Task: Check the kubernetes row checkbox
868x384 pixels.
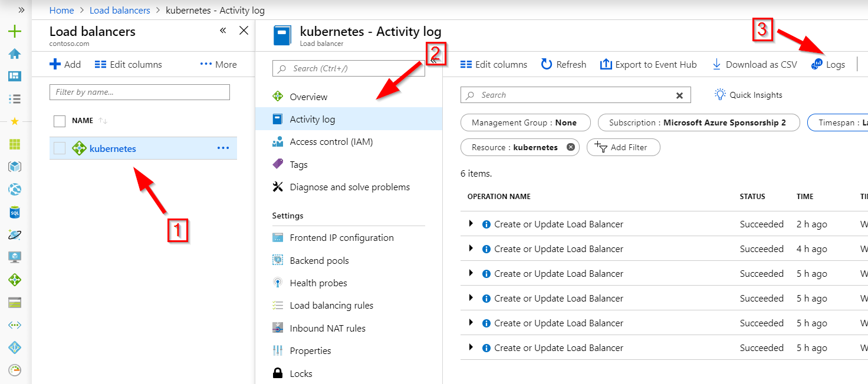Action: click(60, 148)
